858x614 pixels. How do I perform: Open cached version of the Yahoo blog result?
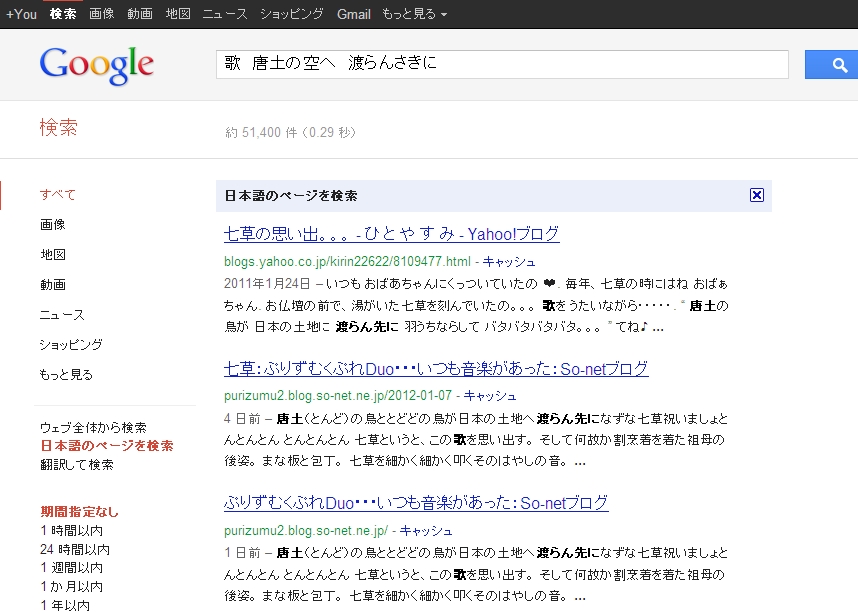509,261
